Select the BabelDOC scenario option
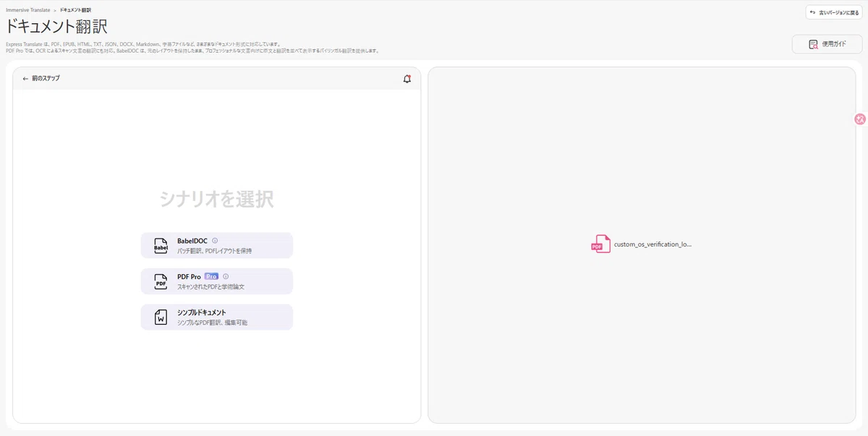Viewport: 868px width, 436px height. pos(217,245)
